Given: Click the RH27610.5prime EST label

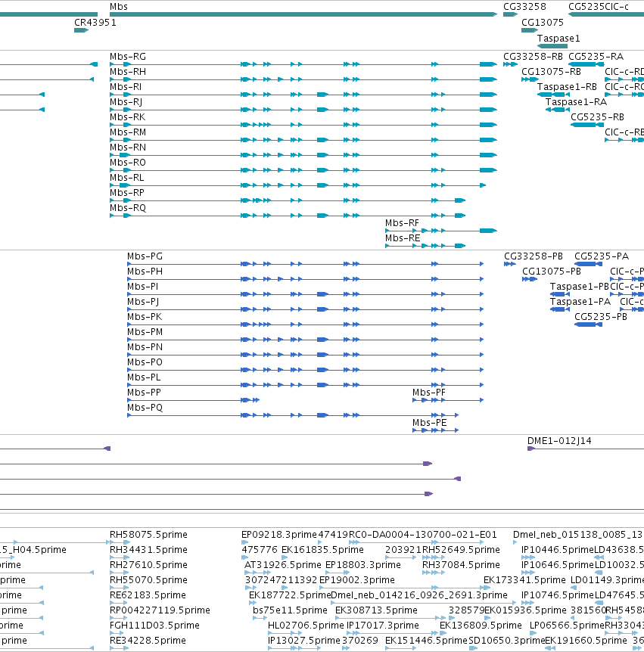Looking at the screenshot, I should (148, 565).
